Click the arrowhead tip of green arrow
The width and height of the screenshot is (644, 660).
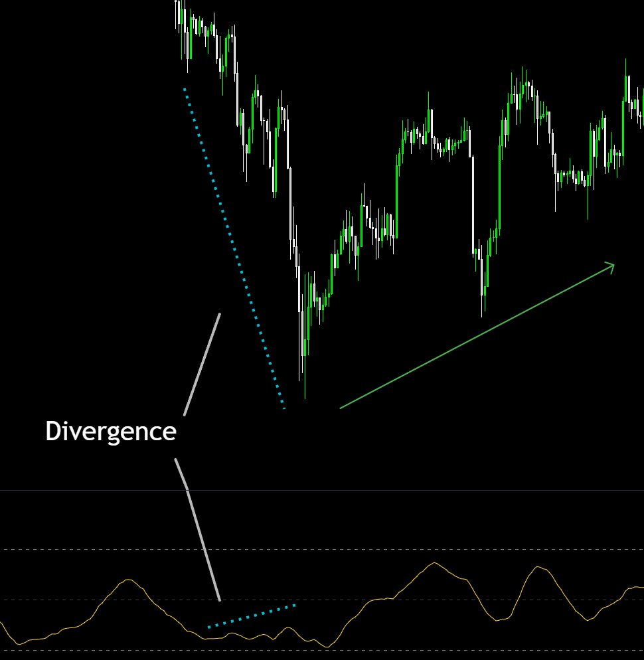click(613, 265)
